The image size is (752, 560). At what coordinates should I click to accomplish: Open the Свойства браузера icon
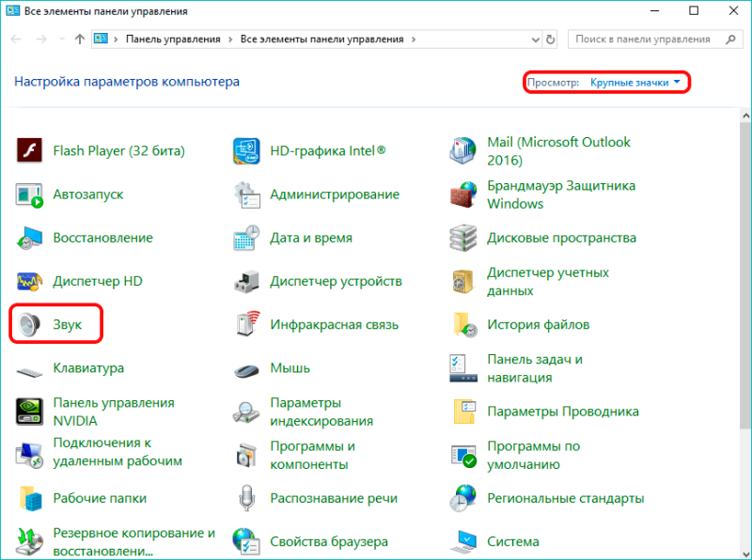click(246, 542)
